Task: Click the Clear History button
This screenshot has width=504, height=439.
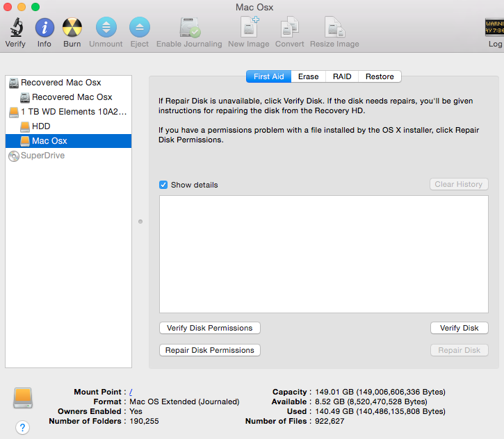Action: 459,184
